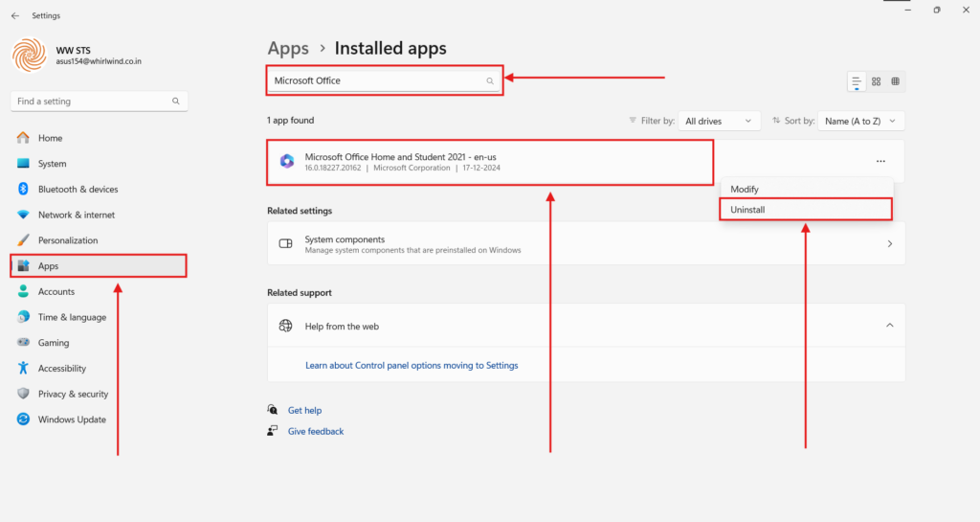The width and height of the screenshot is (980, 522).
Task: Click the Get help link
Action: coord(304,410)
